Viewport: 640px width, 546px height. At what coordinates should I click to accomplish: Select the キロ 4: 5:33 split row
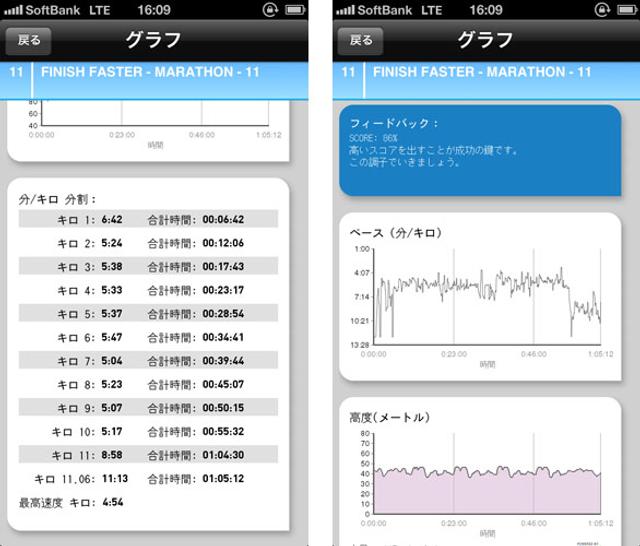coord(148,290)
